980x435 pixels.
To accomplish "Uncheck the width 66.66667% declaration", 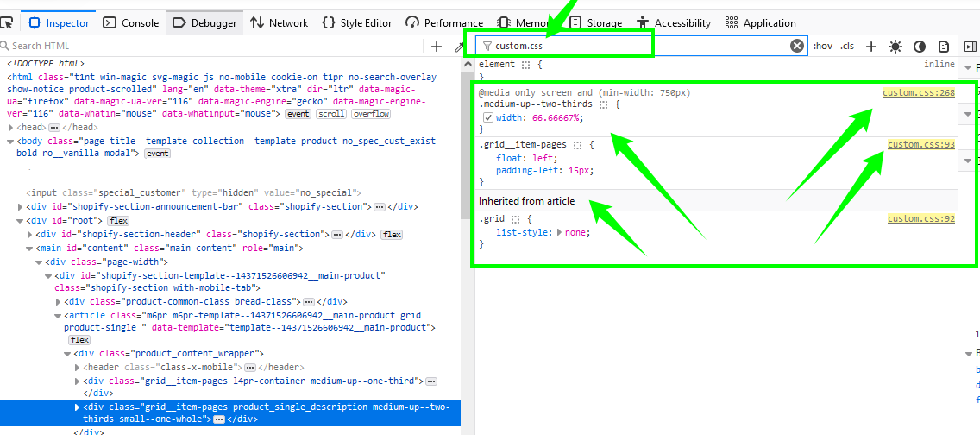I will coord(487,117).
